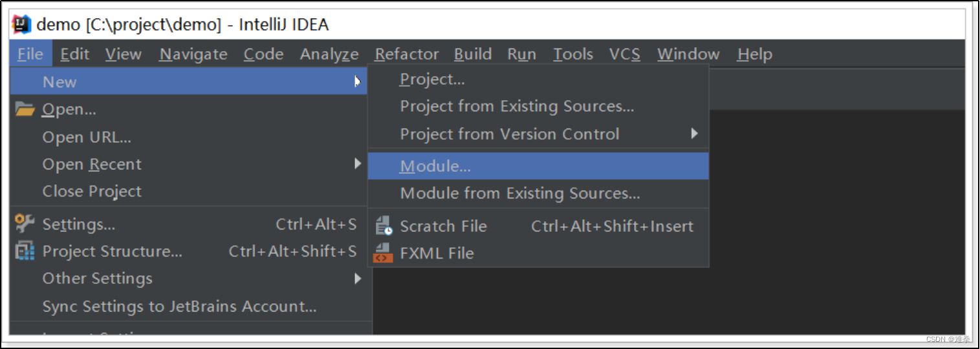
Task: Expand the Open Recent submenu arrow
Action: pyautogui.click(x=358, y=164)
